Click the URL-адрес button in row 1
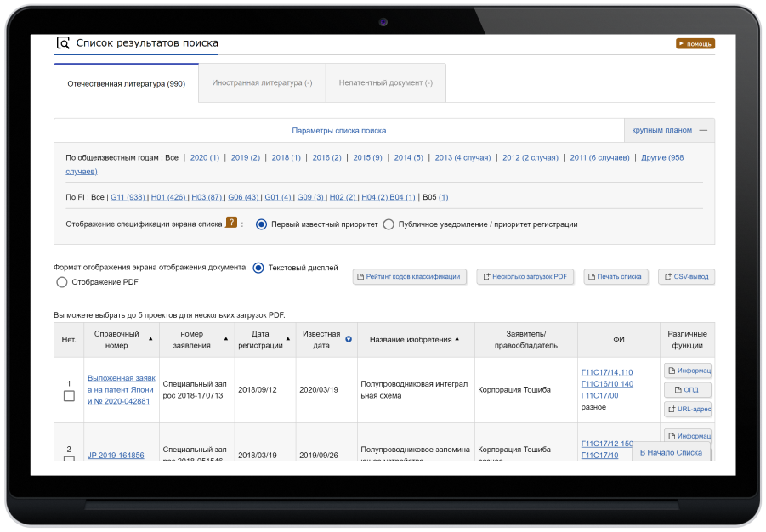Screen dimensions: 766x532 pyautogui.click(x=688, y=410)
